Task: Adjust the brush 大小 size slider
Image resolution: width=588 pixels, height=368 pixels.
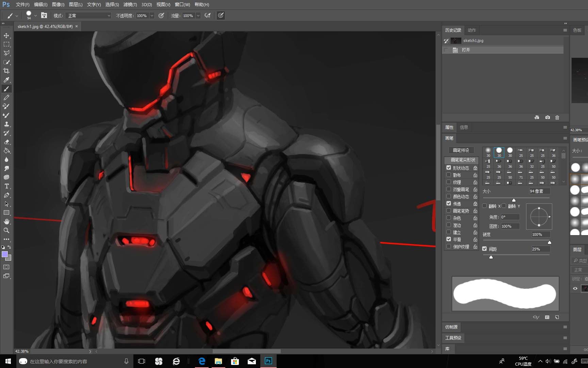Action: 514,200
